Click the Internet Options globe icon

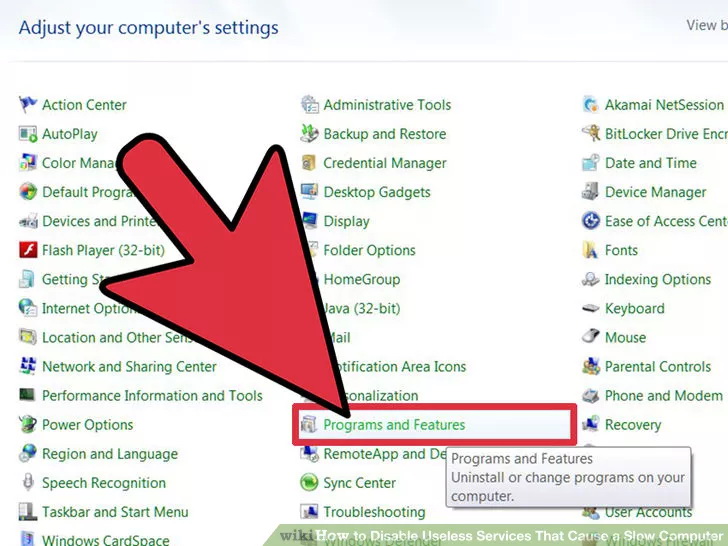(x=27, y=308)
